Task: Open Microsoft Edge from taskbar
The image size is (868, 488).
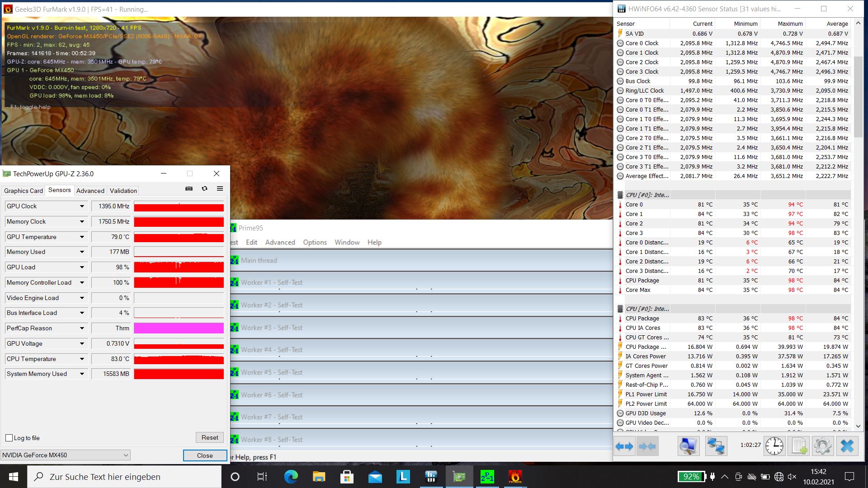Action: click(x=291, y=477)
